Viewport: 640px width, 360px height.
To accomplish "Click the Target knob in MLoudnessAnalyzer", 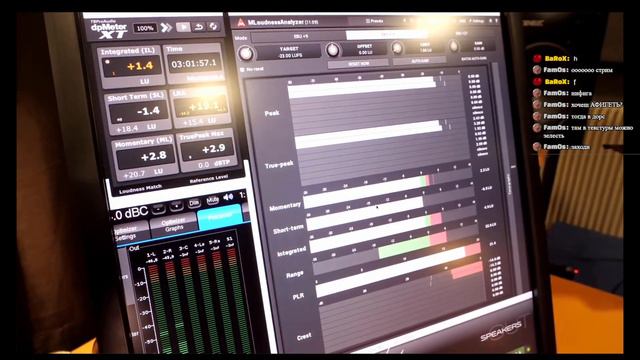I will pos(245,53).
